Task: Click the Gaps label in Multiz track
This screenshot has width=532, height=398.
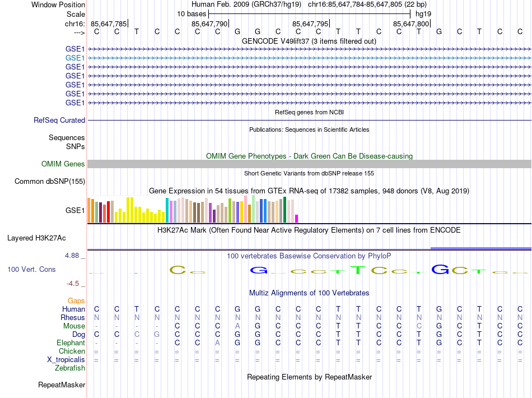Action: tap(76, 301)
